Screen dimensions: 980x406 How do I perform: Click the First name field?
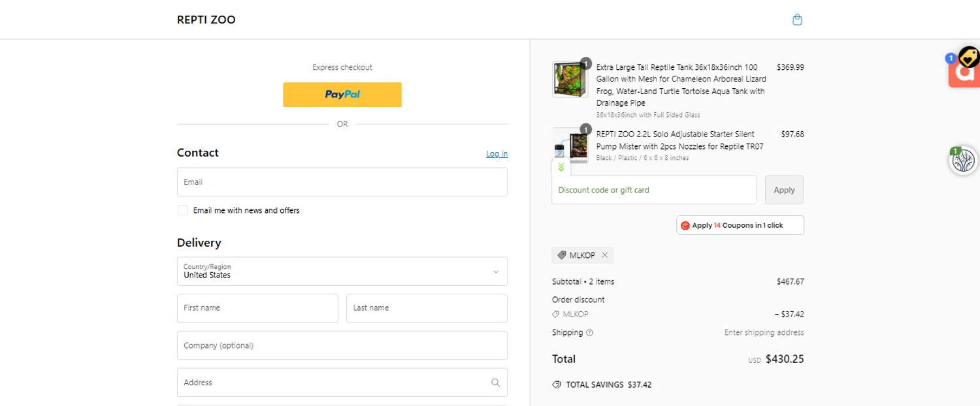[257, 308]
